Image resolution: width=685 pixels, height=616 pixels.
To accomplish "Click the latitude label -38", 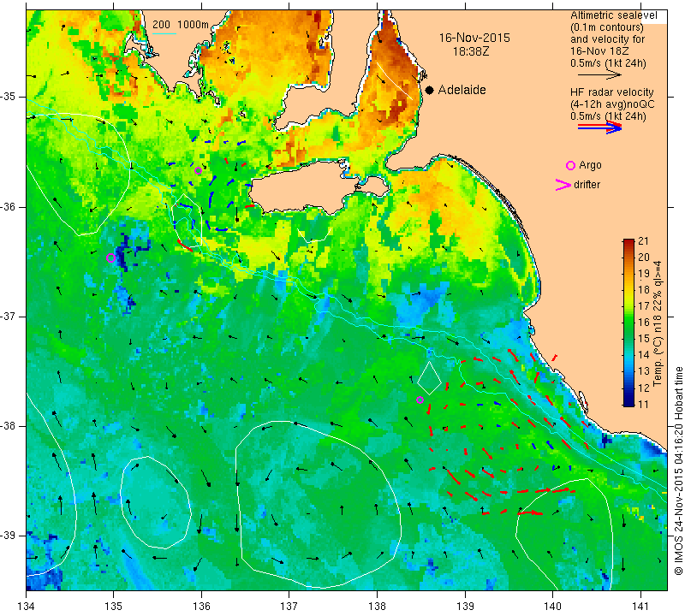I will coord(9,426).
